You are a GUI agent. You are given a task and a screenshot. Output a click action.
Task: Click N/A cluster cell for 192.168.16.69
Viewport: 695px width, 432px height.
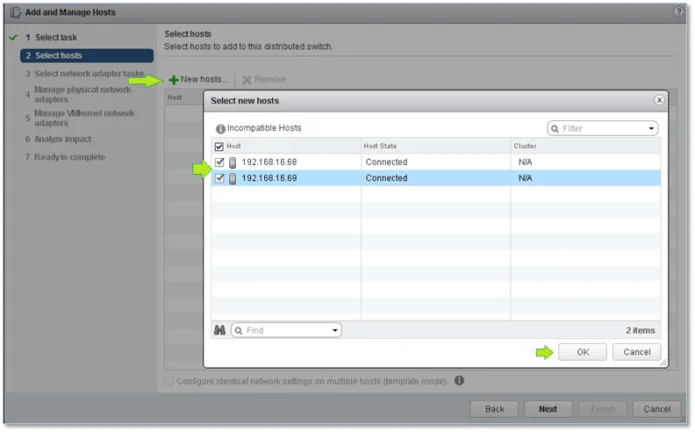tap(525, 178)
